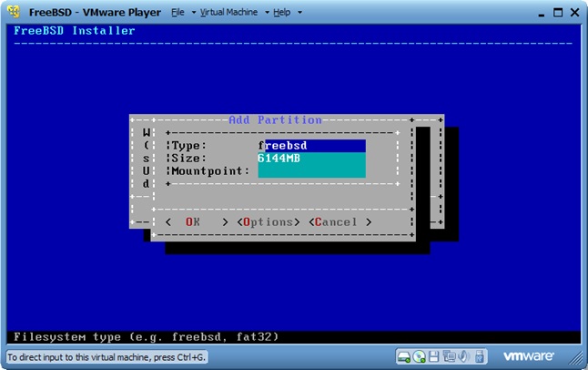This screenshot has height=370, width=588.
Task: Click the floppy drive device icon
Action: tap(433, 356)
